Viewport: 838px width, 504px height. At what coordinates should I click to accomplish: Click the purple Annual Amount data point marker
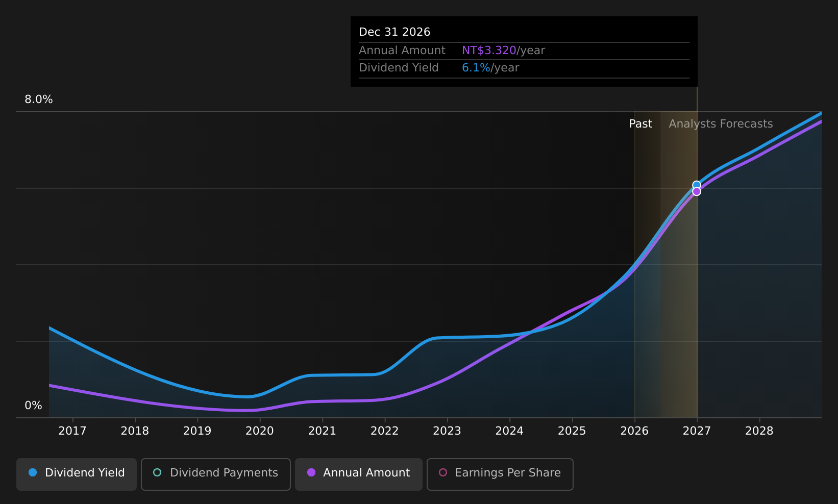[x=697, y=191]
